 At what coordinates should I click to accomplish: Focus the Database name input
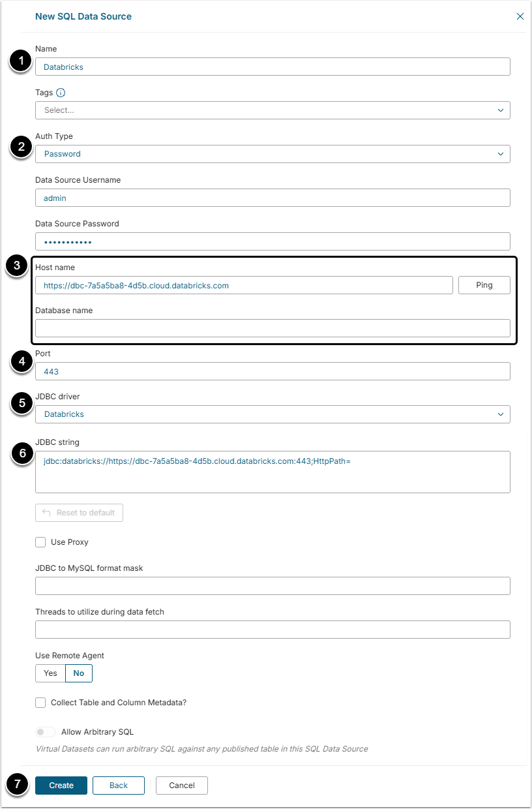(x=273, y=328)
